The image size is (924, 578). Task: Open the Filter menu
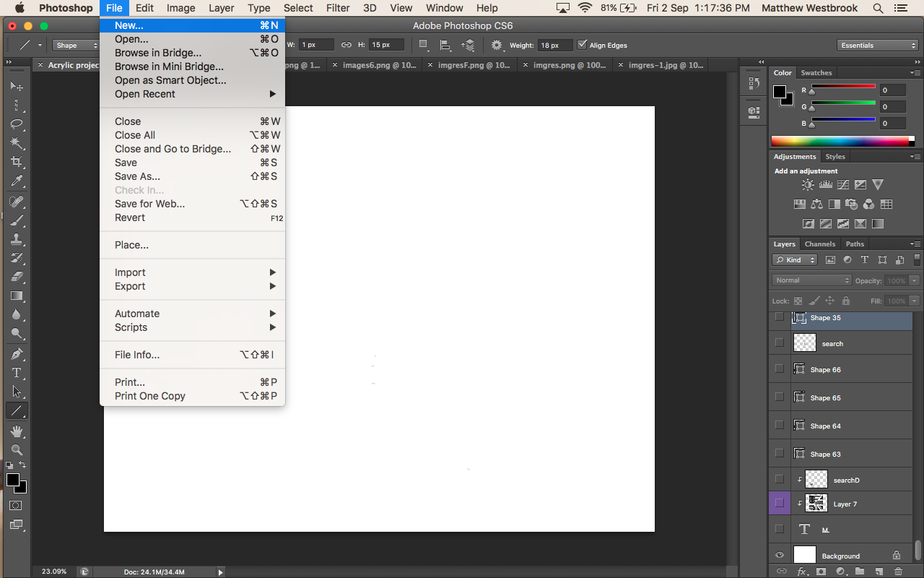[338, 8]
